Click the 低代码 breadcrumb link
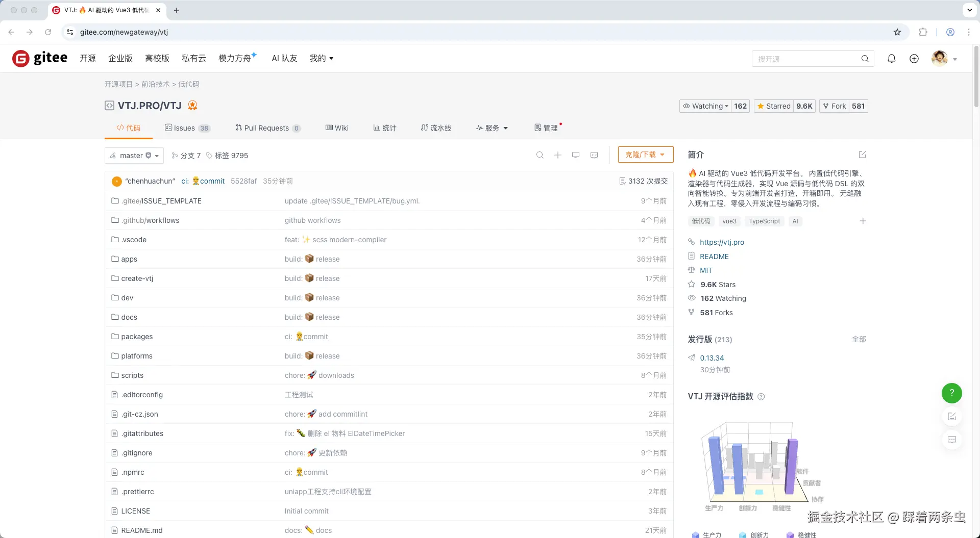980x538 pixels. tap(189, 84)
